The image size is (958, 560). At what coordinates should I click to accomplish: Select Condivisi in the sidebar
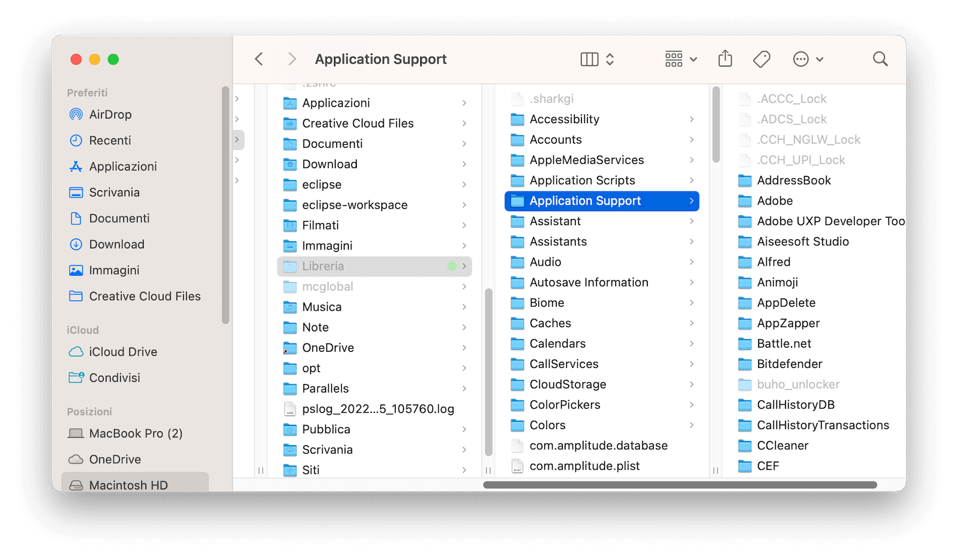tap(114, 378)
